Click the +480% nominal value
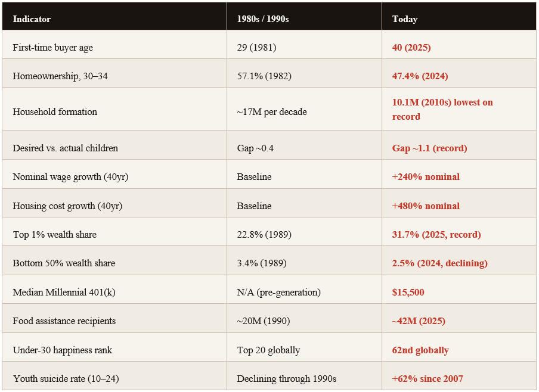Image resolution: width=539 pixels, height=392 pixels. [x=426, y=206]
